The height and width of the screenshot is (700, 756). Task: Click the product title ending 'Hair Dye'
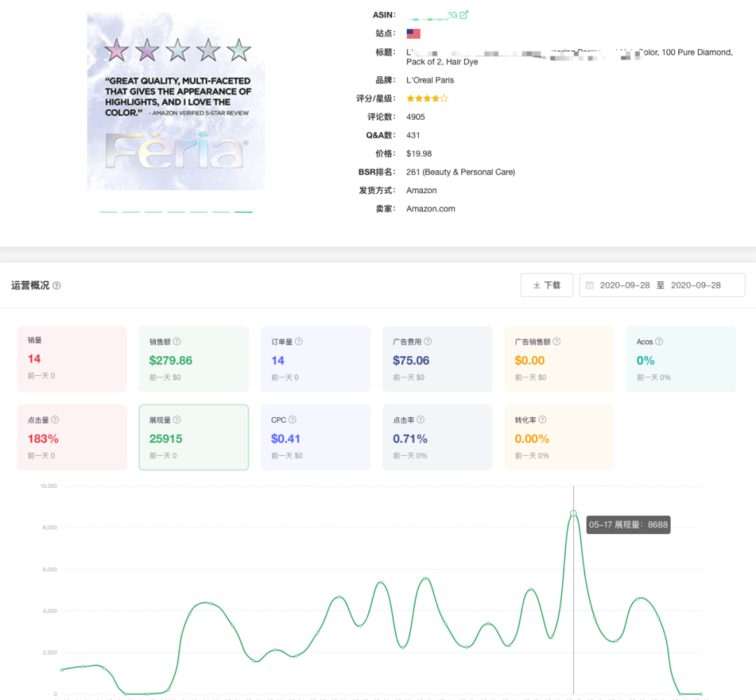tap(569, 57)
